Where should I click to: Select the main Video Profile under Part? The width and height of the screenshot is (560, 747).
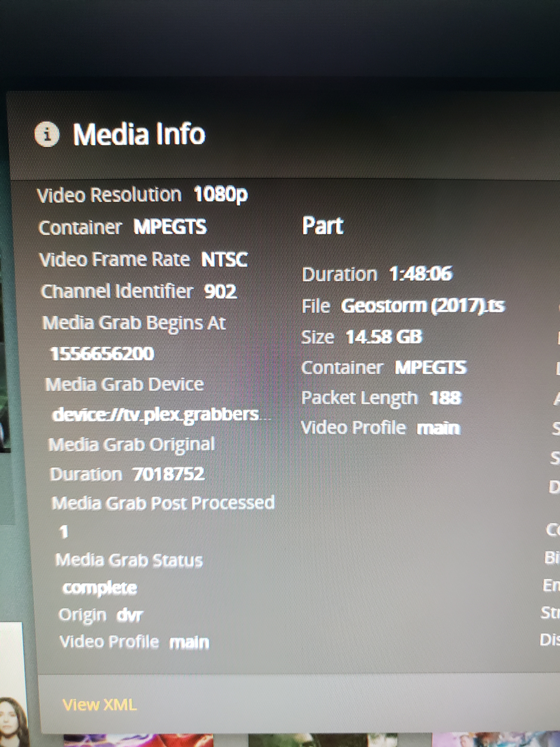[438, 428]
